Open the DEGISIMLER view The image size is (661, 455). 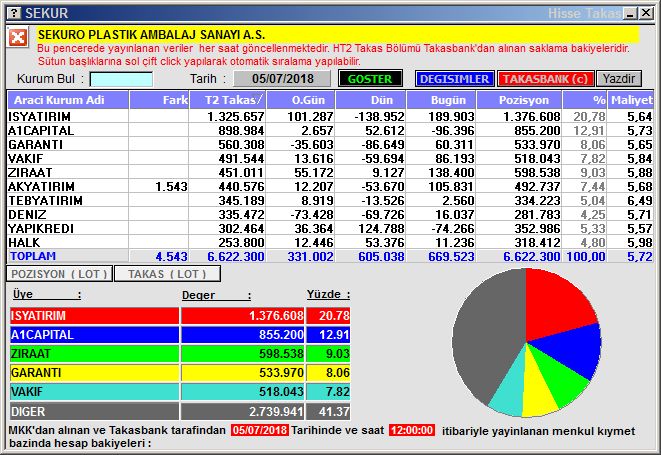click(x=453, y=78)
